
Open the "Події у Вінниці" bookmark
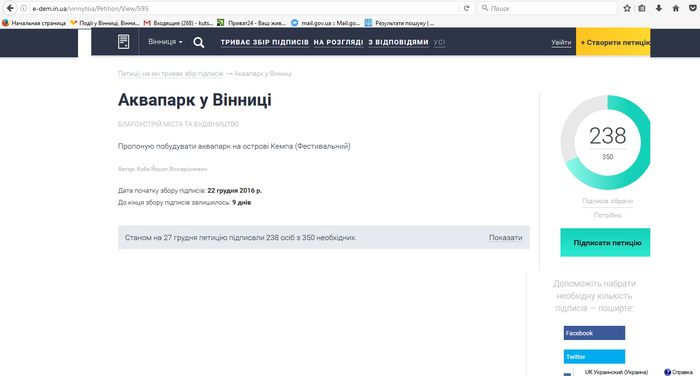(x=105, y=23)
